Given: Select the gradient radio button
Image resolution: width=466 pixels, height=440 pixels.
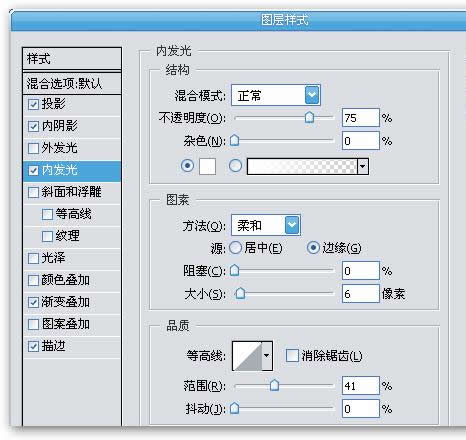Looking at the screenshot, I should [235, 165].
